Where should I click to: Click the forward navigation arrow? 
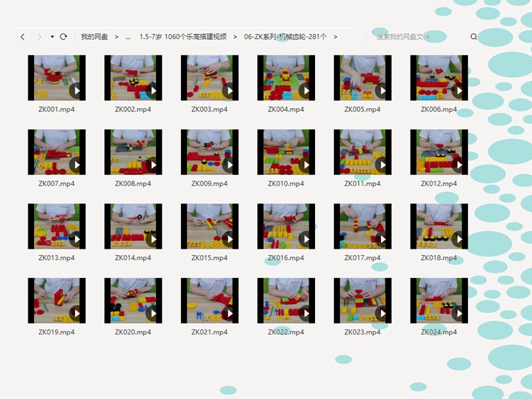pyautogui.click(x=39, y=37)
